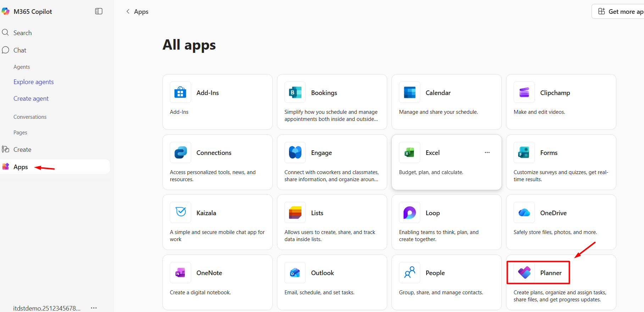Collapse the left navigation sidebar

(99, 11)
